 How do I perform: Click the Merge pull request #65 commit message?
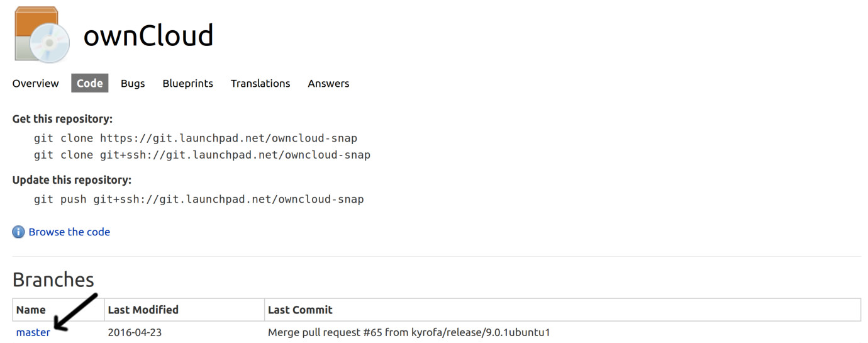409,332
